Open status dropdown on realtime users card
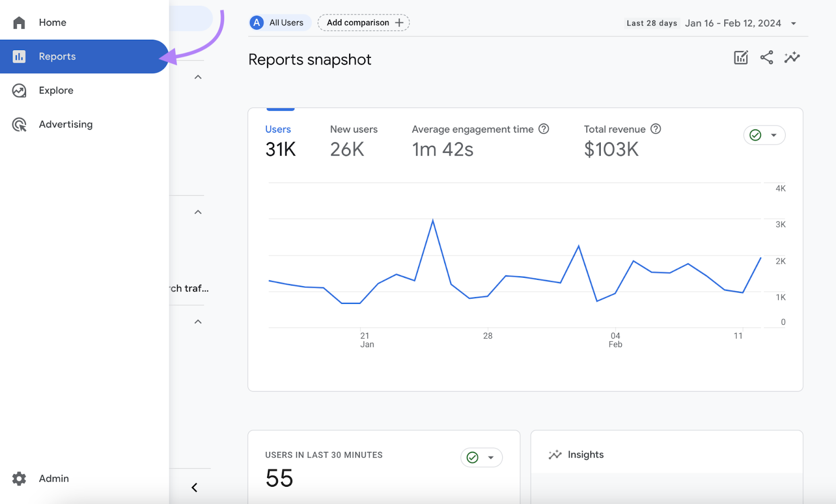 [x=481, y=458]
